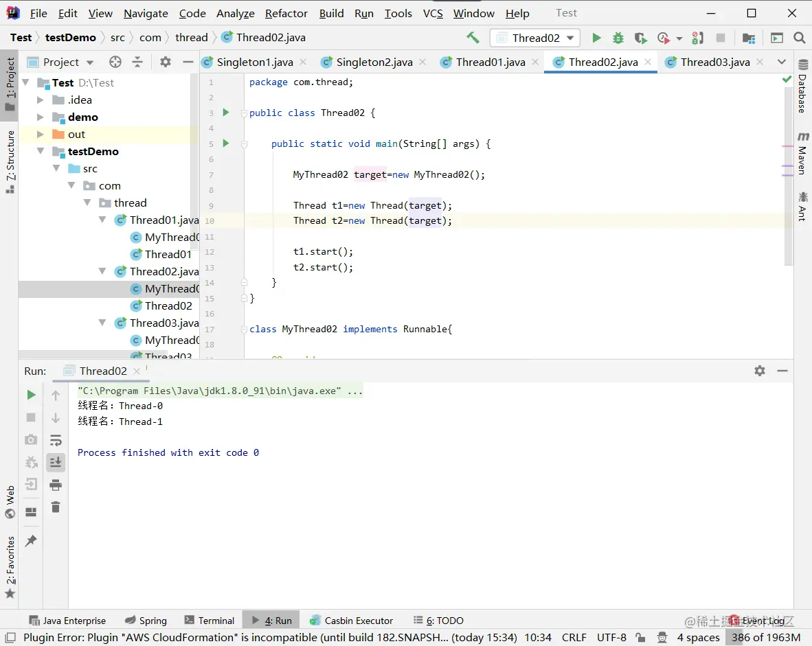Toggle tool window bars button at bottom-left
The image size is (812, 646).
point(10,637)
